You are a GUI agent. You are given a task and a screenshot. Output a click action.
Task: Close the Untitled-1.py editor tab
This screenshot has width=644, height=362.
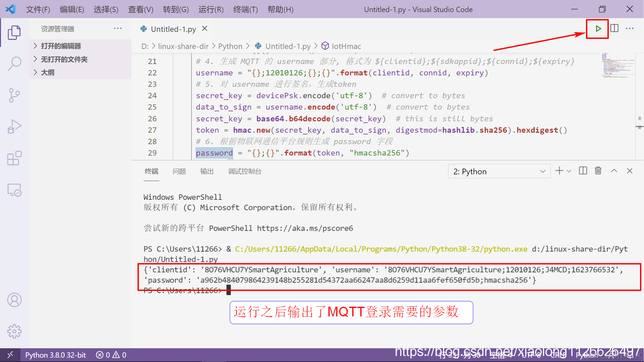tap(205, 29)
